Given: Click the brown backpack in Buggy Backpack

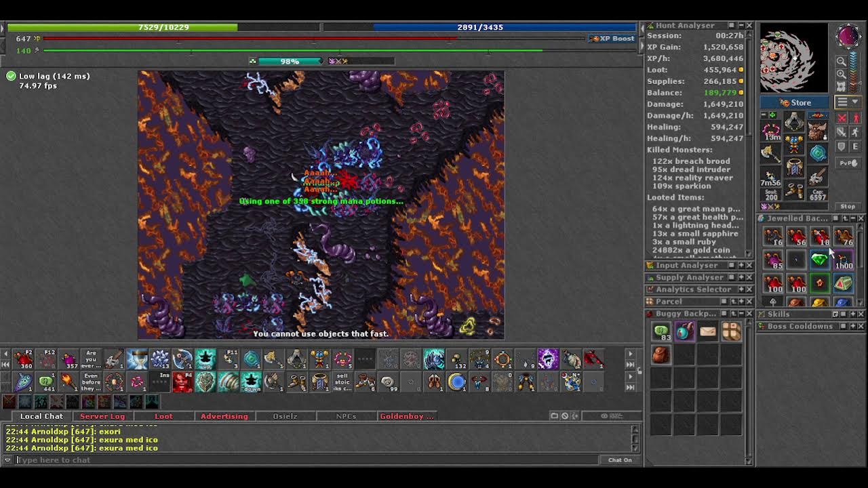Looking at the screenshot, I should coord(661,354).
